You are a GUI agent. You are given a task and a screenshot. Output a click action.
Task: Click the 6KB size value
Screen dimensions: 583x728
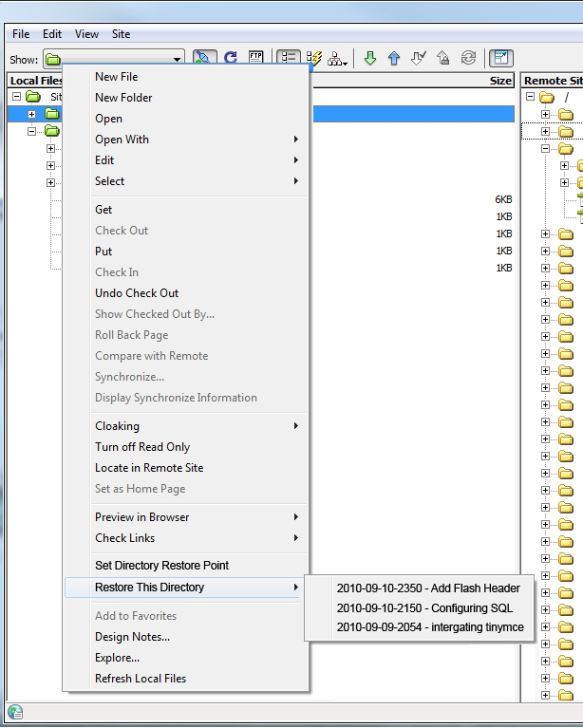coord(503,199)
